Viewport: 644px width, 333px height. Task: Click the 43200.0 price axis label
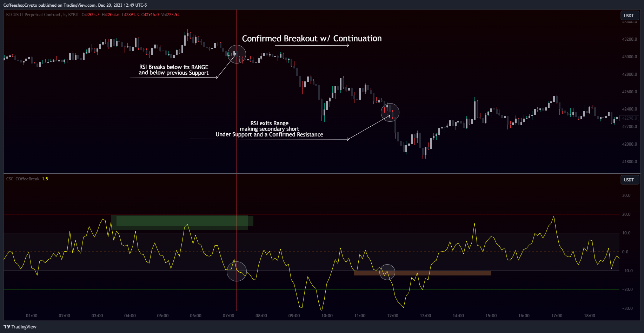[630, 39]
